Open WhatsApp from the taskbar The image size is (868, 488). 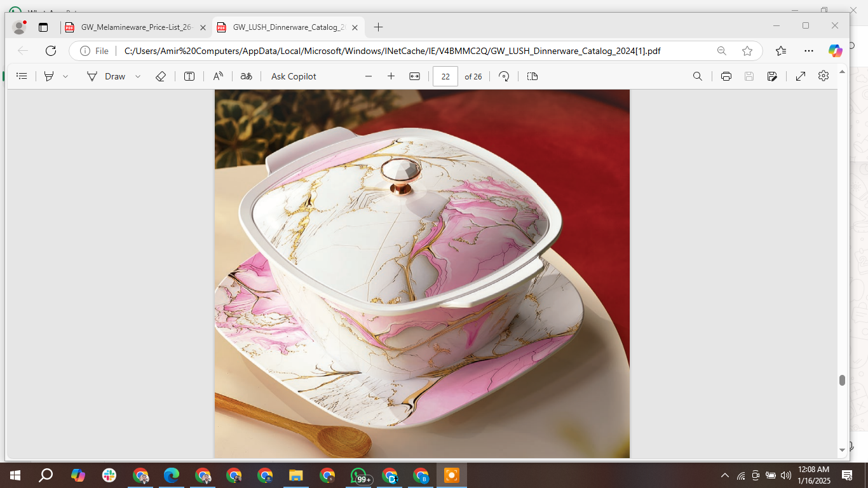pos(359,475)
